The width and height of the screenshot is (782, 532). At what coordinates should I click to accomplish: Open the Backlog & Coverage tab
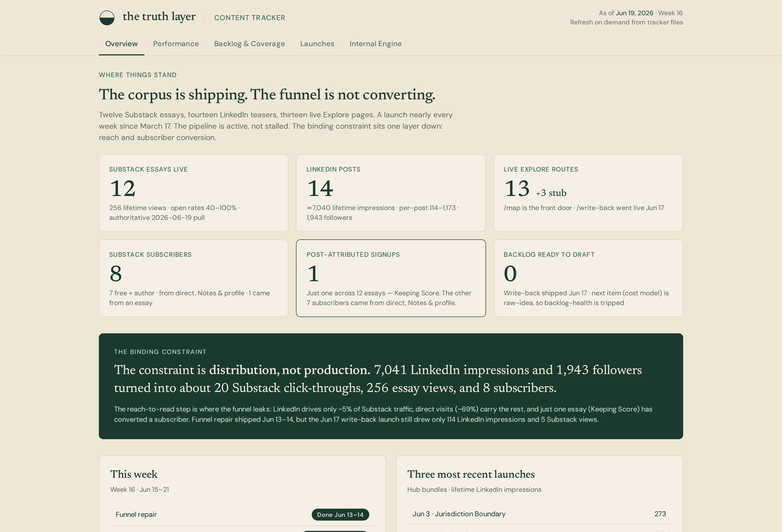[249, 44]
